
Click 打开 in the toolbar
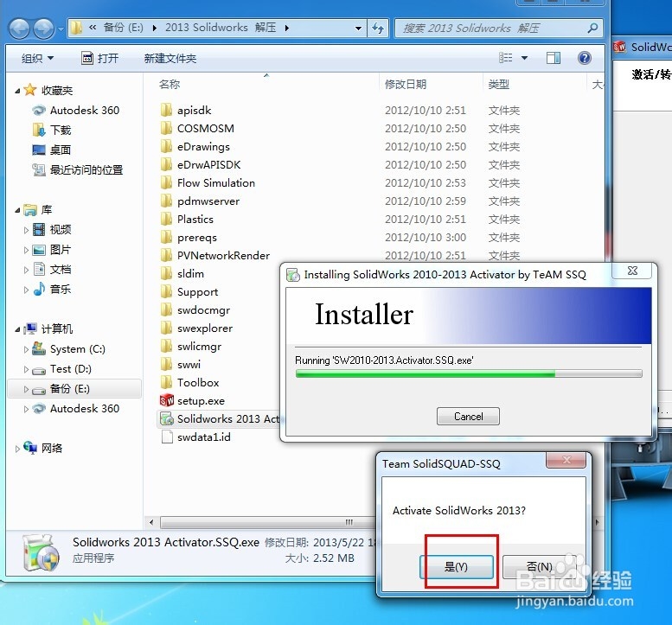99,58
